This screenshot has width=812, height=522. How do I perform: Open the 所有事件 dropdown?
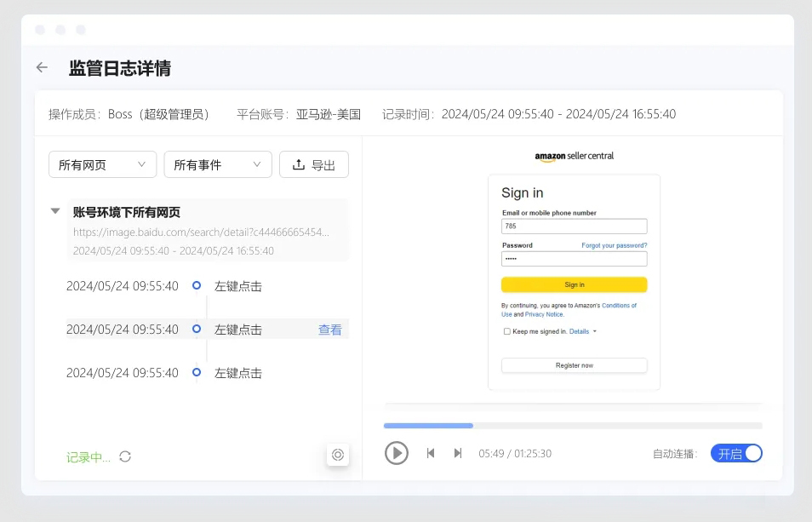pyautogui.click(x=217, y=165)
